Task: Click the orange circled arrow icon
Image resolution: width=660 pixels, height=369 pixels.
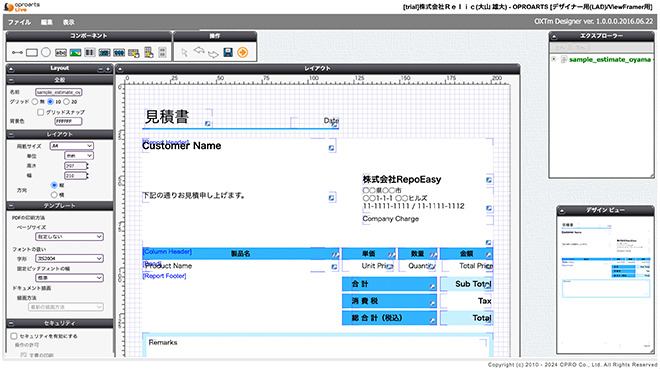Action: 242,52
